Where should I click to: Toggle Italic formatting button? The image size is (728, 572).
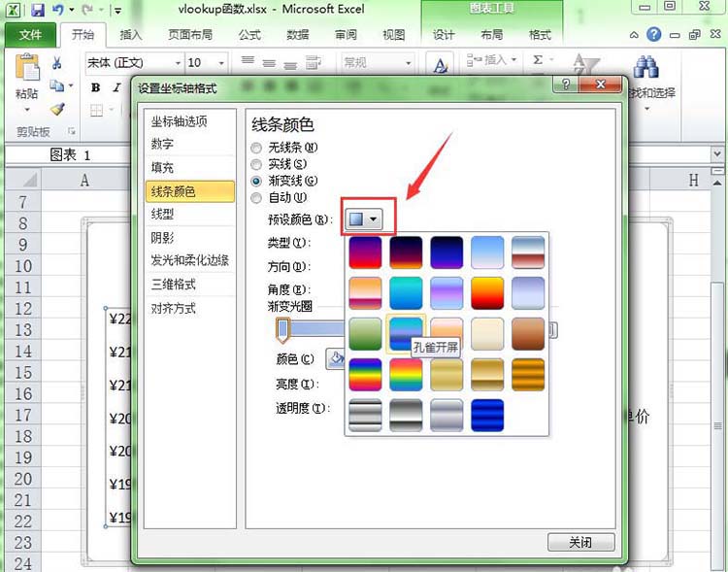coord(116,87)
